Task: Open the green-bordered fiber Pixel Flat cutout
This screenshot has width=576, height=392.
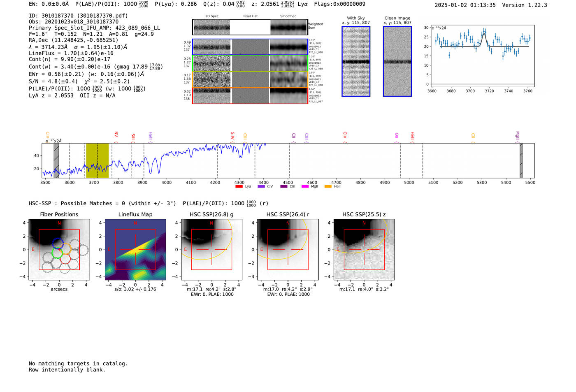Action: [250, 63]
